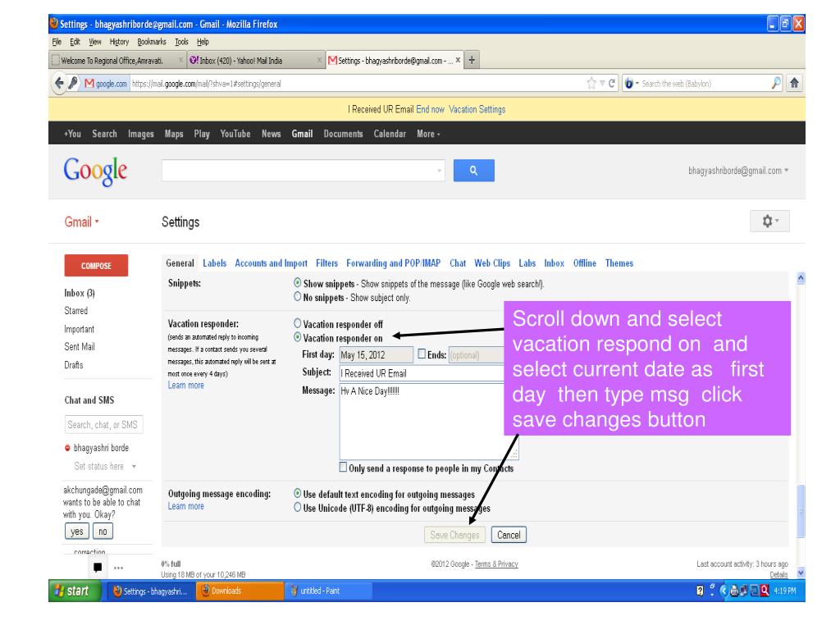Select Unicode (UTF-8) encoding radio button

297,507
